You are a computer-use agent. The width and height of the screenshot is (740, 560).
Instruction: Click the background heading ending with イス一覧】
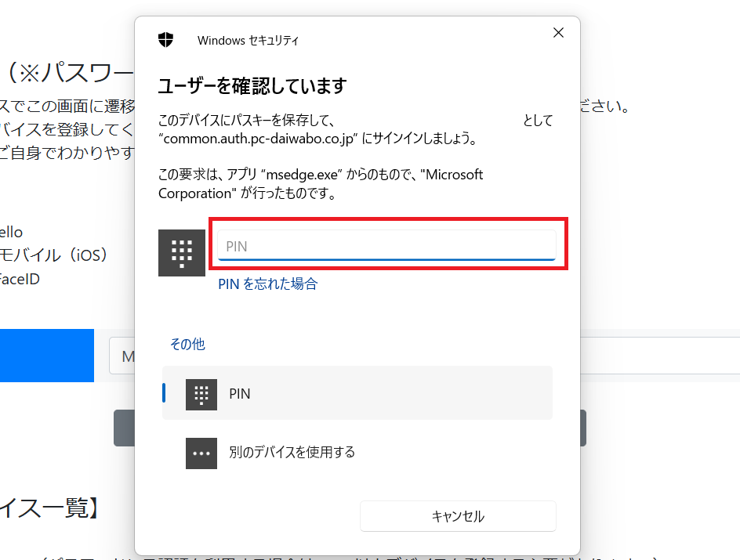(51, 509)
